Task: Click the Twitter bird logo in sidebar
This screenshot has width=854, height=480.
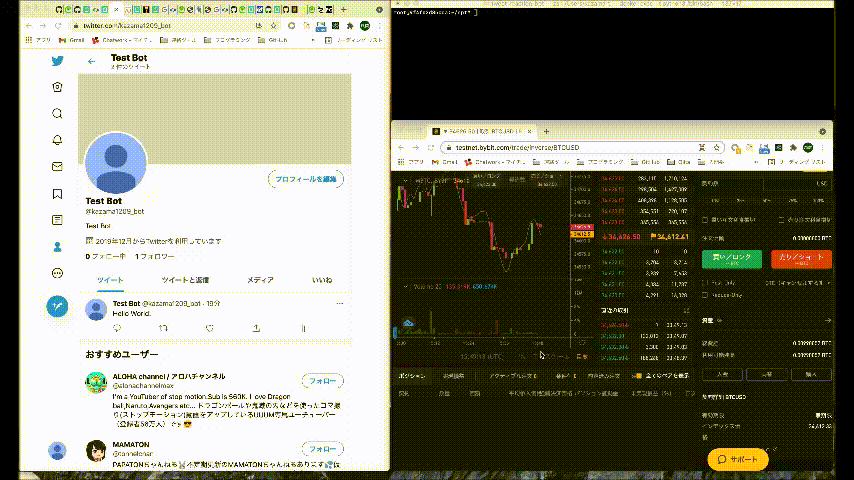Action: pyautogui.click(x=57, y=61)
